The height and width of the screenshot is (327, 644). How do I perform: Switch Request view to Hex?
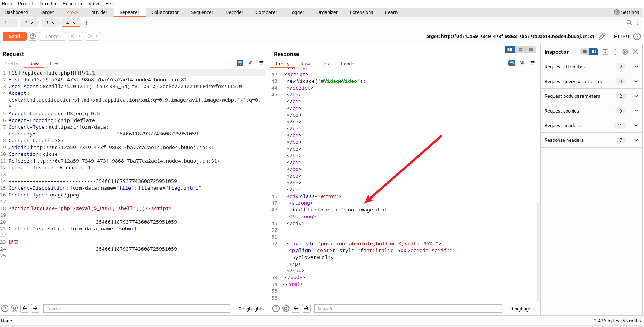(54, 64)
